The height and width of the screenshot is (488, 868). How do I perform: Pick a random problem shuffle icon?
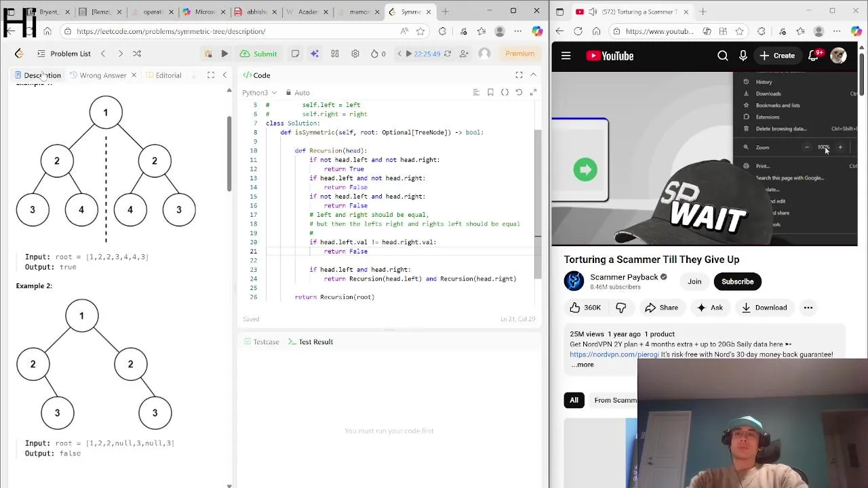pos(137,54)
